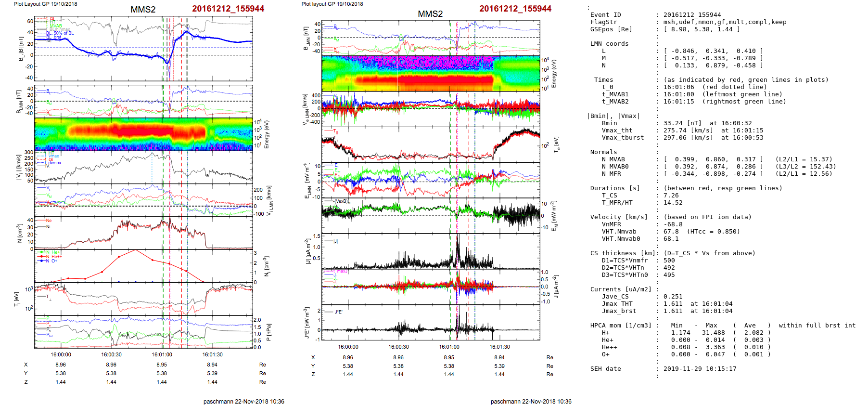The width and height of the screenshot is (868, 405).
Task: Click the left paschmann 22-Nov-2018 footer text
Action: (x=243, y=401)
